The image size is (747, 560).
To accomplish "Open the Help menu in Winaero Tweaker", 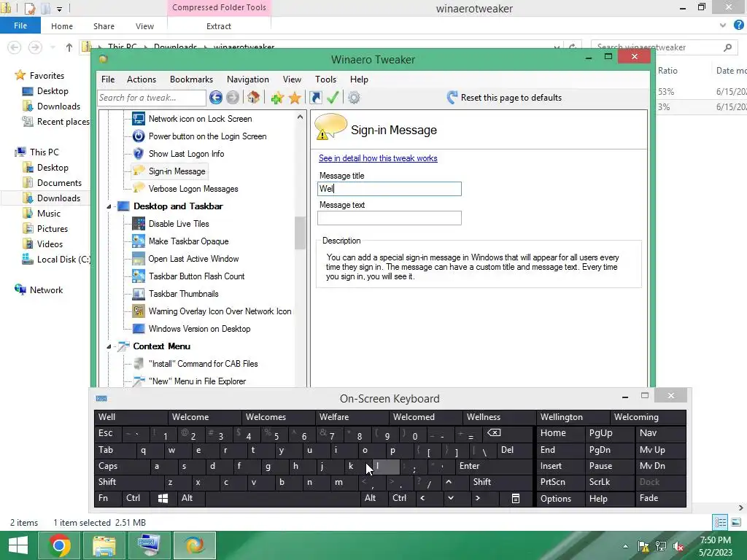I will (x=359, y=79).
